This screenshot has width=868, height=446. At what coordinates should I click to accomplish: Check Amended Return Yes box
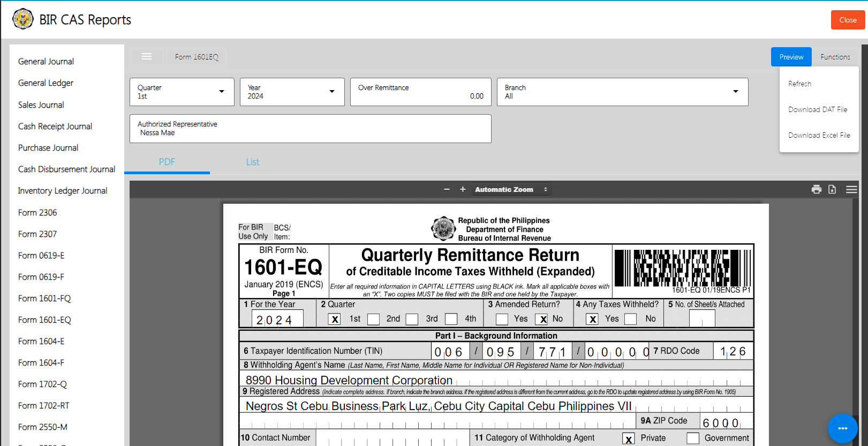tap(502, 319)
